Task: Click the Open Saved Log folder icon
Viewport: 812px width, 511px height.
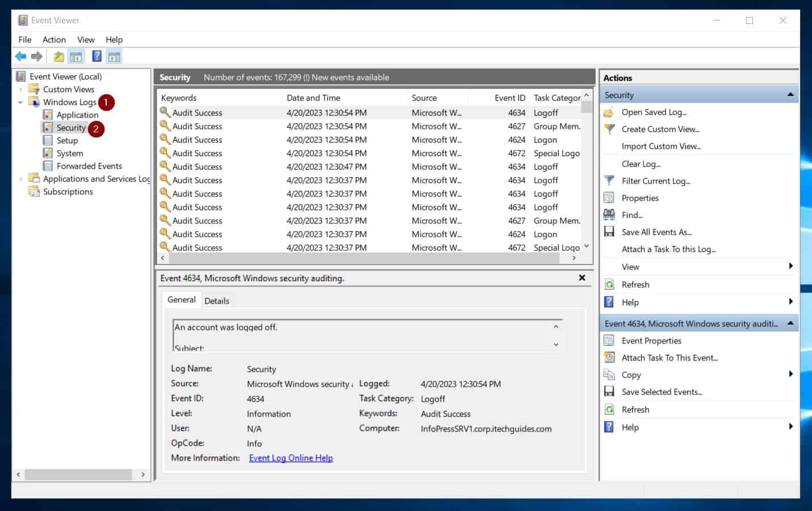Action: coord(609,112)
